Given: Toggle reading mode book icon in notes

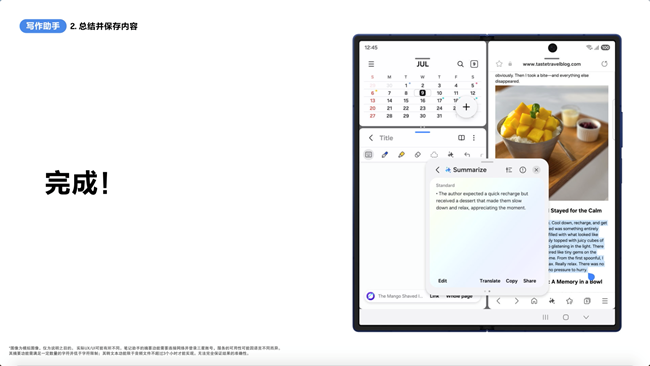Looking at the screenshot, I should click(x=461, y=138).
